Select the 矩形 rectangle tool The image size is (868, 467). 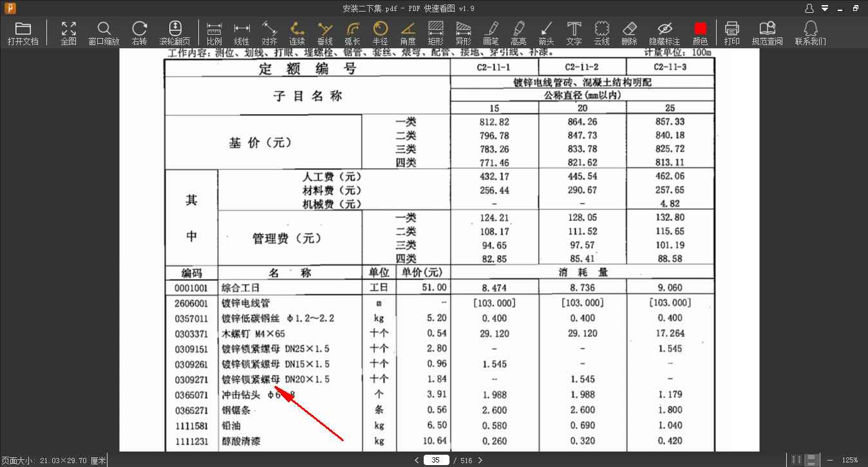pyautogui.click(x=436, y=33)
